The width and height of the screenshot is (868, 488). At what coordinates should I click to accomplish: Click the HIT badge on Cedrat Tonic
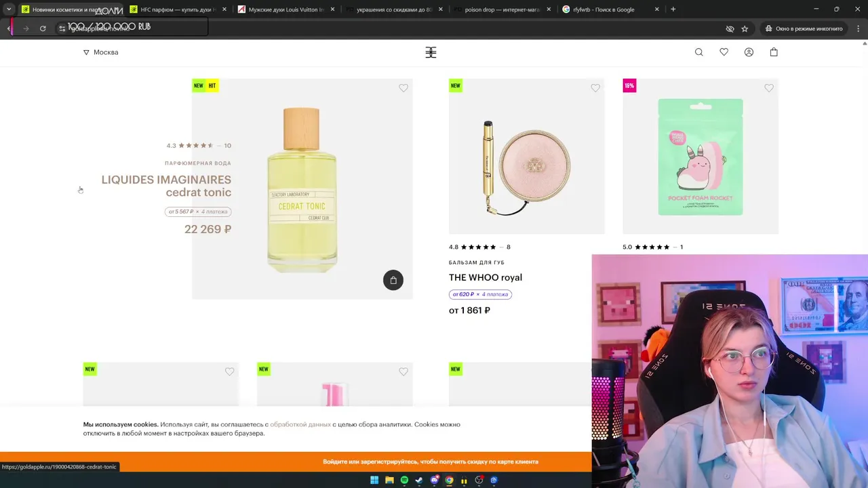point(212,85)
